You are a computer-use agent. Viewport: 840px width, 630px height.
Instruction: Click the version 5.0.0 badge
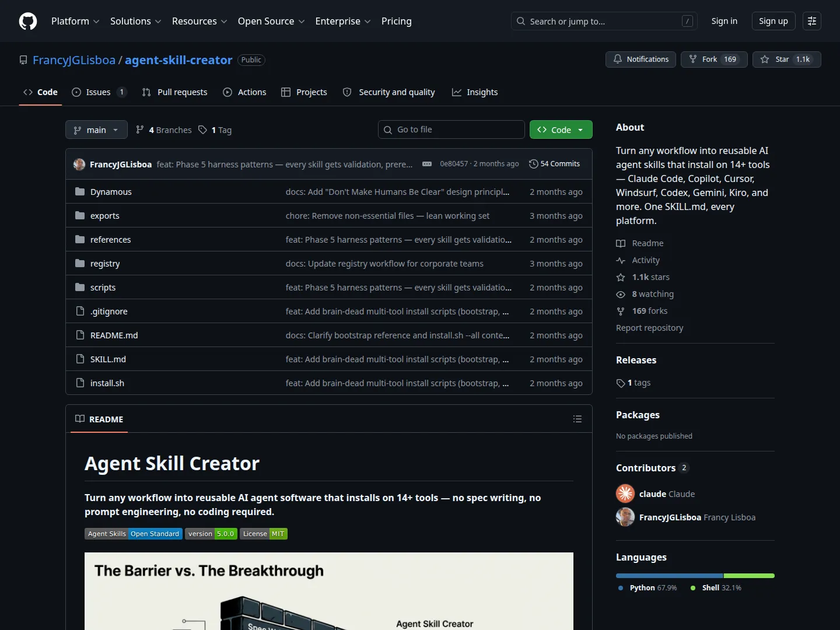point(211,534)
